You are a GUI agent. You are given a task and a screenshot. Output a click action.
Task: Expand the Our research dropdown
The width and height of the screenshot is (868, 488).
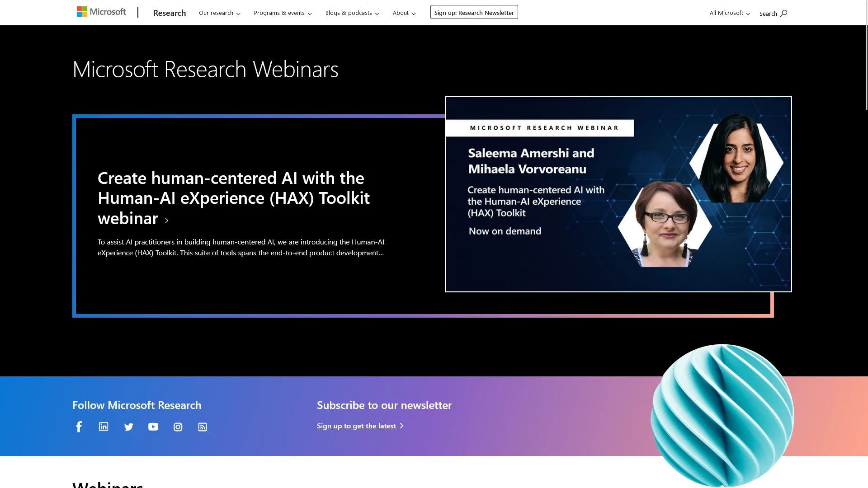pos(219,13)
